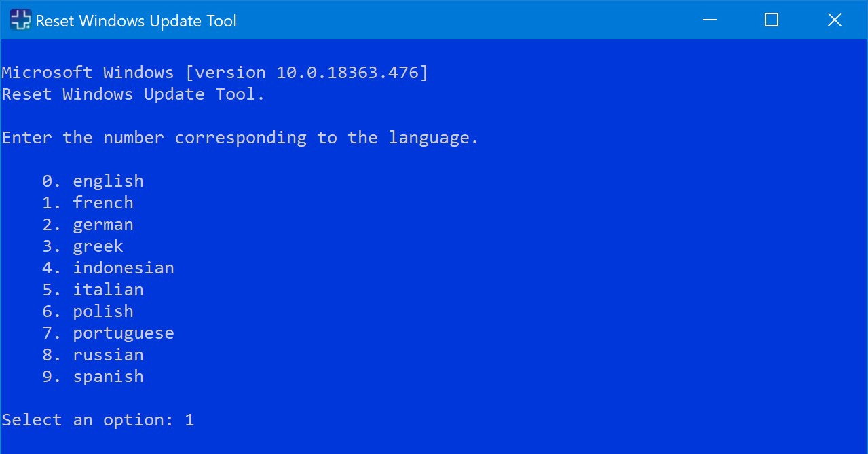Click the '7. portuguese' language line
The image size is (868, 454).
[x=108, y=333]
